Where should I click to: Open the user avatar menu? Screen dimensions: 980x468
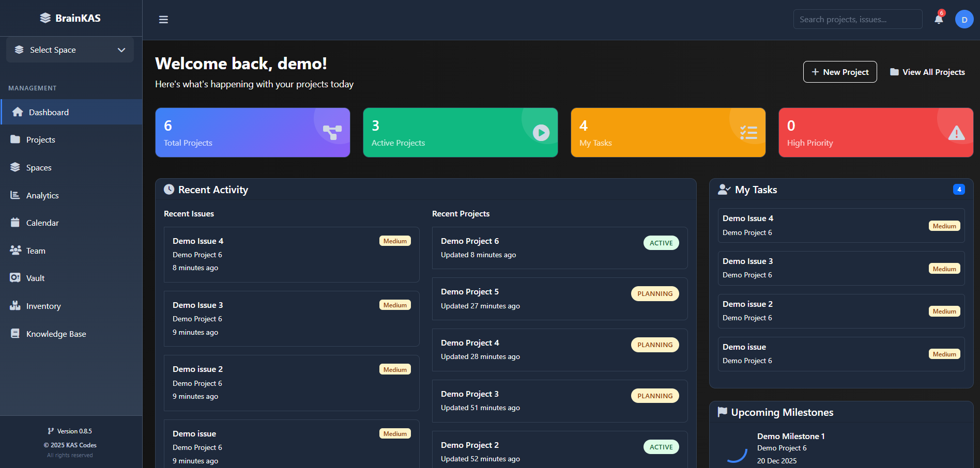(x=964, y=19)
